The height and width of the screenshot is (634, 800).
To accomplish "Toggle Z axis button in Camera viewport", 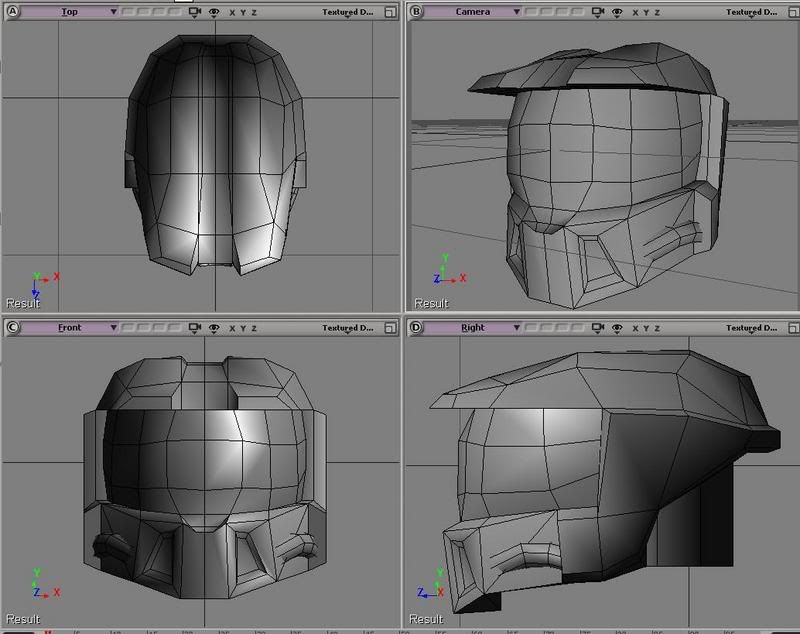I will pyautogui.click(x=657, y=13).
